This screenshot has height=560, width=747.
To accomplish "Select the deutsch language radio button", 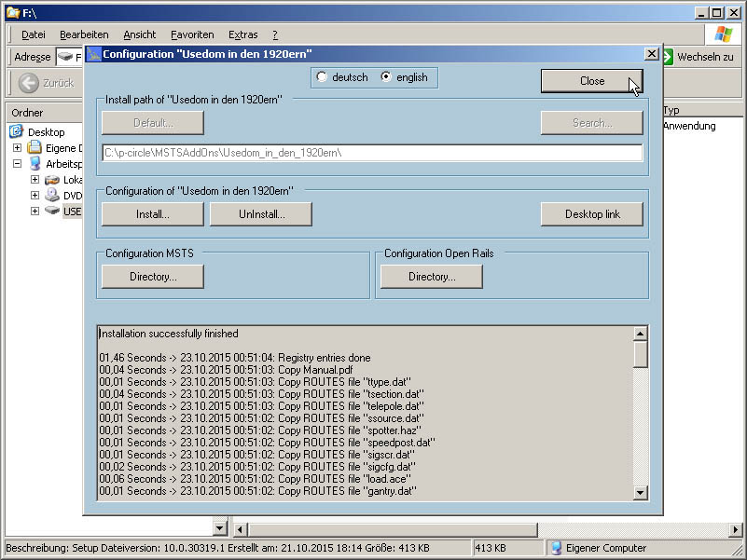I will click(x=323, y=77).
